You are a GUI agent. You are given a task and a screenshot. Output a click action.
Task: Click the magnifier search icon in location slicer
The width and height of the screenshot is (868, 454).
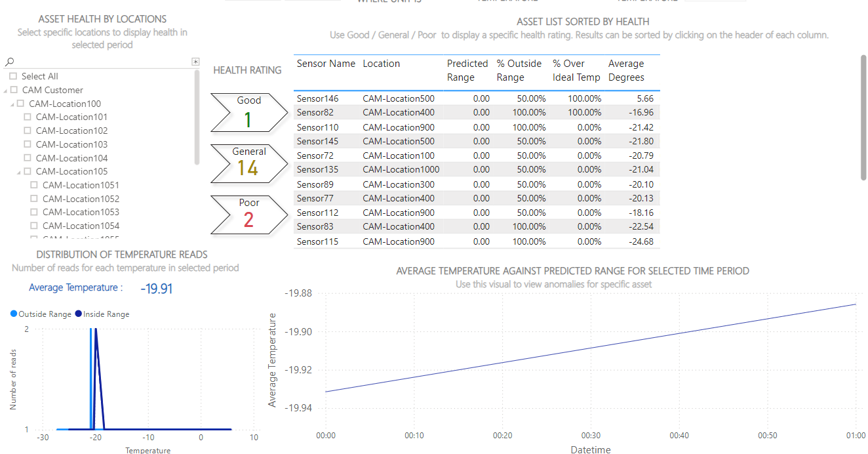[x=9, y=62]
